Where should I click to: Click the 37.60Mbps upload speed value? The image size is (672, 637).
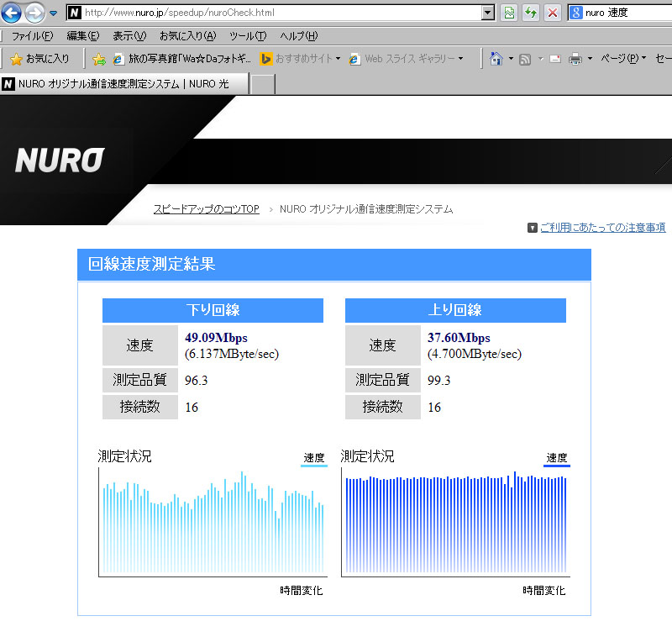pyautogui.click(x=459, y=338)
